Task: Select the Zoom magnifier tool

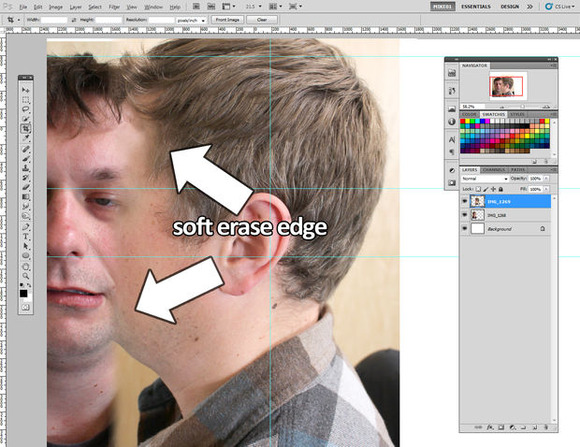Action: [26, 276]
